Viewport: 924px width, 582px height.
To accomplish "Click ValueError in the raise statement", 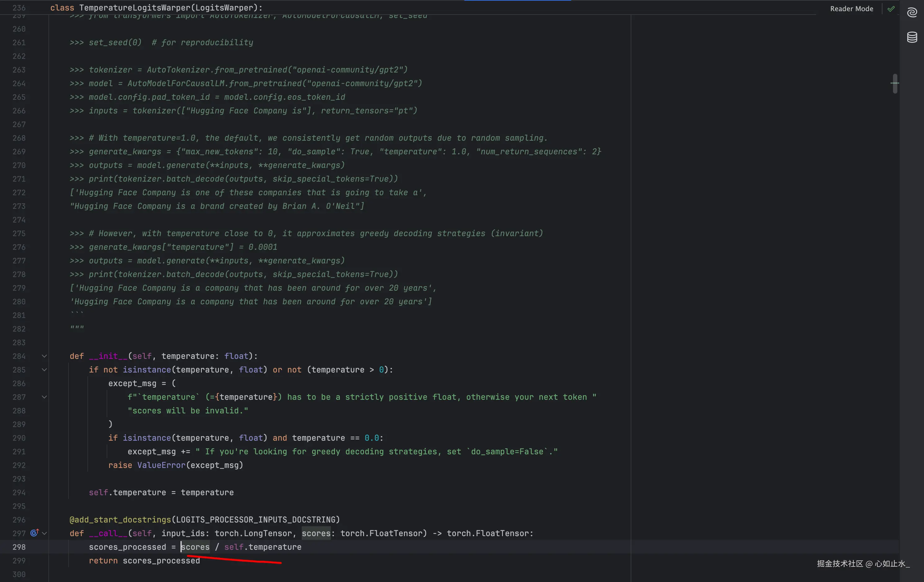I will pyautogui.click(x=161, y=465).
